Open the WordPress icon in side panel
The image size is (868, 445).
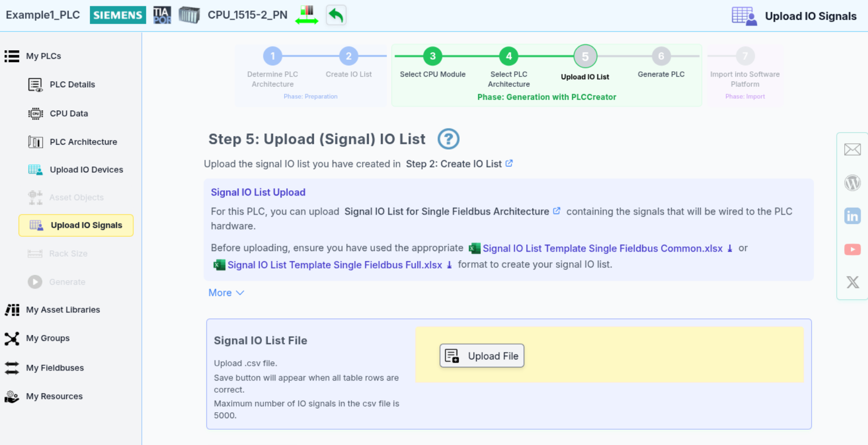pyautogui.click(x=852, y=183)
